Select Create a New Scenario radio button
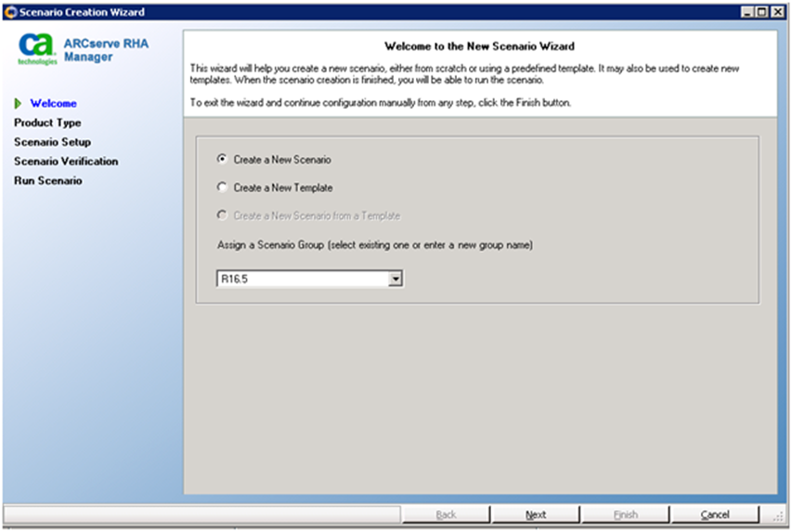The height and width of the screenshot is (532, 792). (x=222, y=159)
